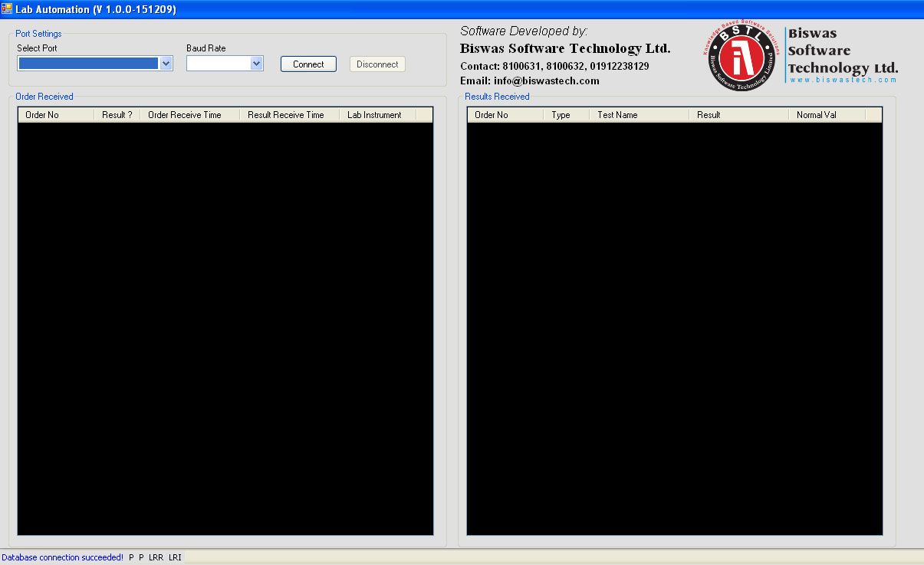Click the Lab Automation title bar icon
The image size is (924, 565).
[x=7, y=9]
